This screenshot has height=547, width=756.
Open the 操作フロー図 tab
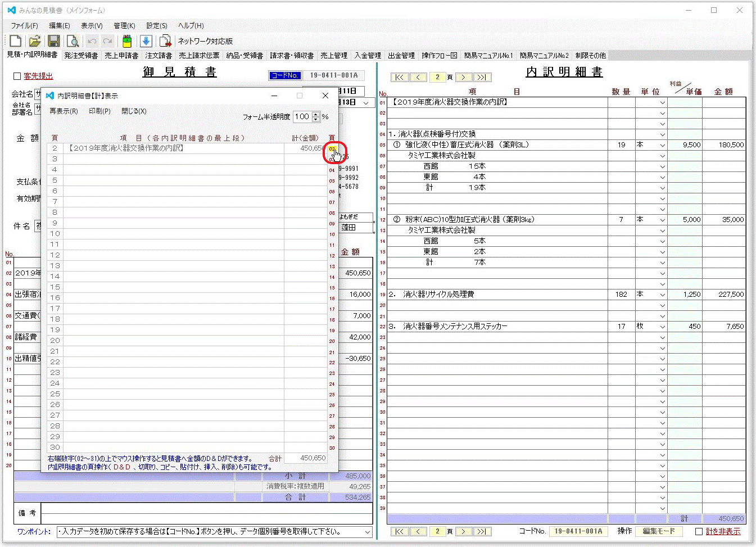pyautogui.click(x=440, y=56)
